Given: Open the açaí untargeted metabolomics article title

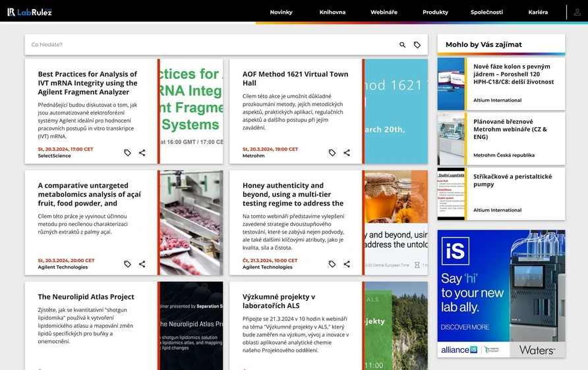Looking at the screenshot, I should [89, 194].
